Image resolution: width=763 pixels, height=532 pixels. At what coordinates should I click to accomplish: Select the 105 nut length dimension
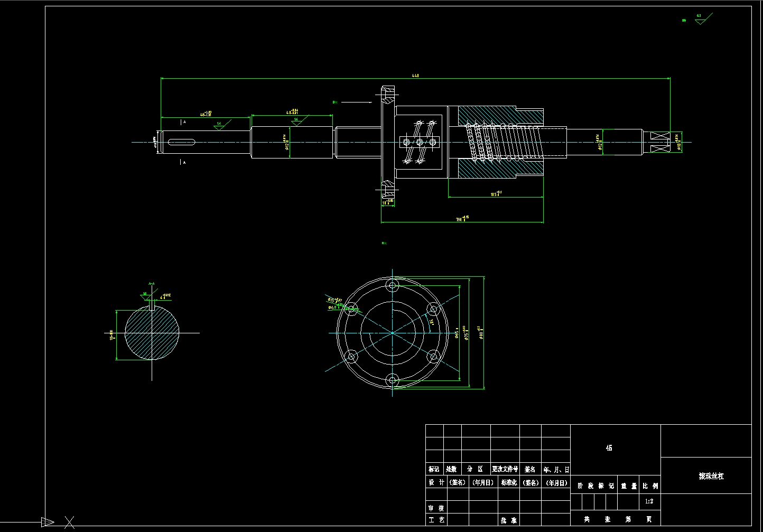[496, 194]
